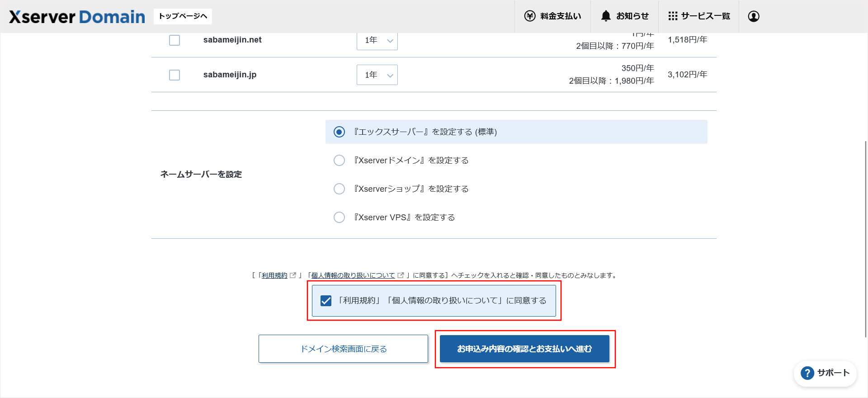Viewport: 868px width, 398px height.
Task: Click the Xserver Domain logo
Action: [77, 17]
